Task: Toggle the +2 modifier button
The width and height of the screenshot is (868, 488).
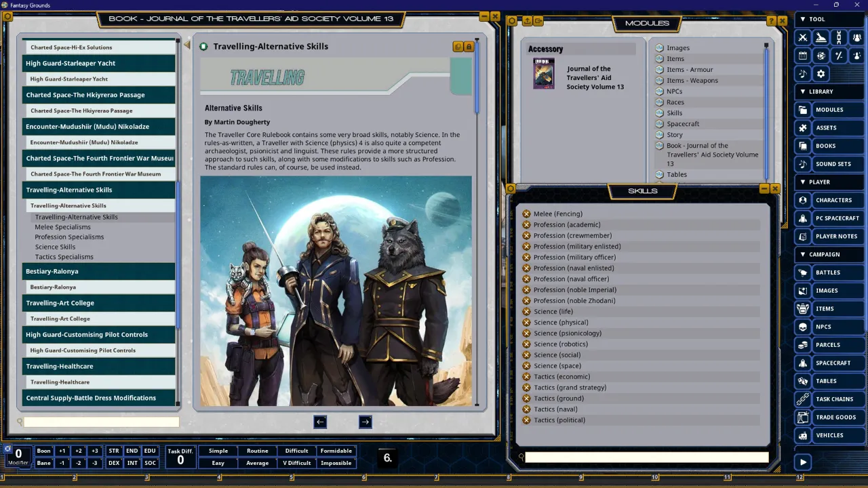Action: (x=79, y=451)
